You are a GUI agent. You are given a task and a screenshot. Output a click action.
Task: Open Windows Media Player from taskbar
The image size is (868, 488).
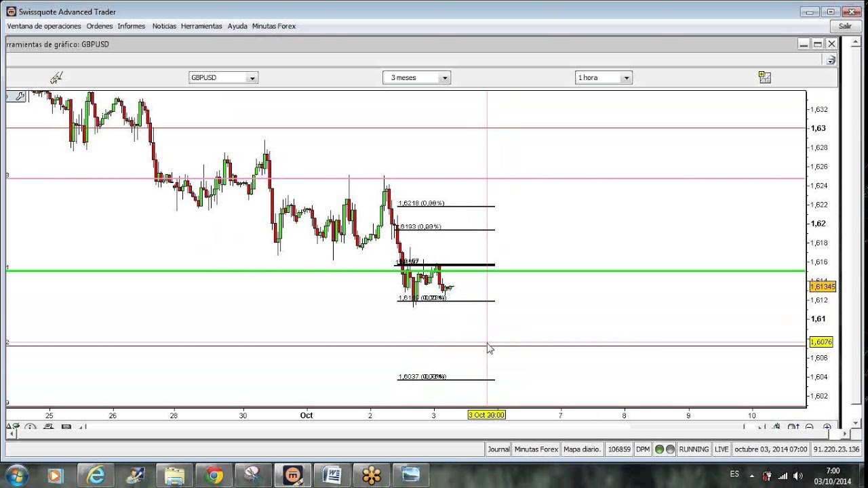pos(56,475)
